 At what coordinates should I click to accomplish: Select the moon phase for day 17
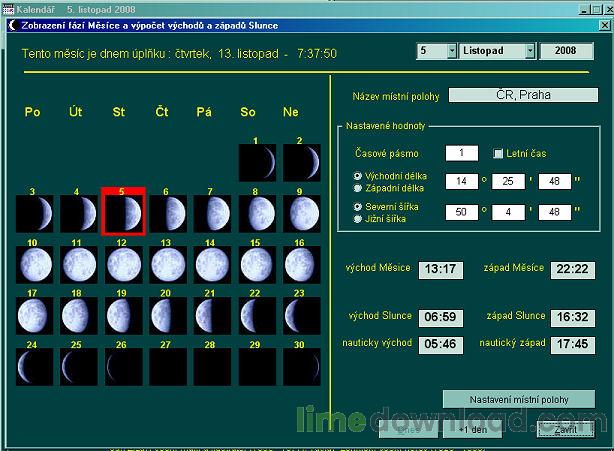tap(35, 315)
